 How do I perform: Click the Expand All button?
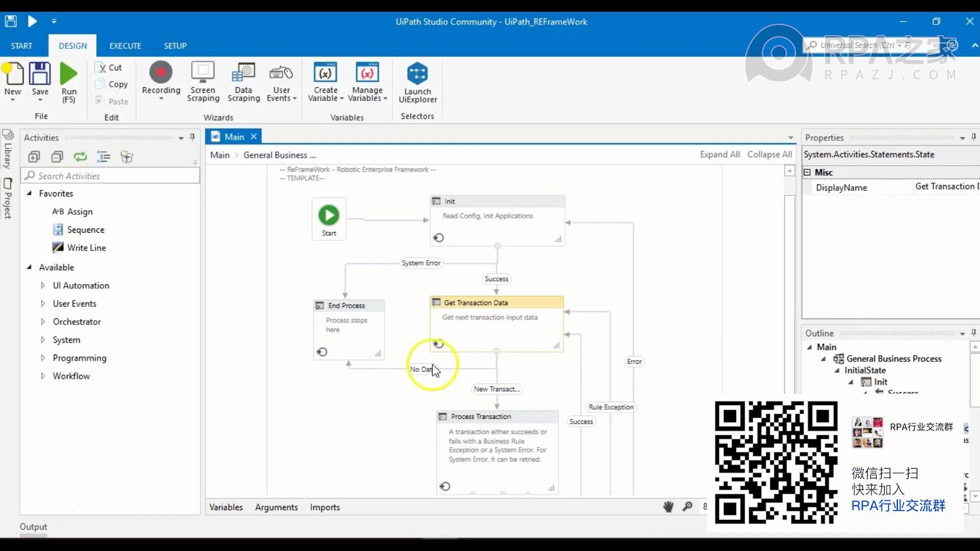point(720,154)
